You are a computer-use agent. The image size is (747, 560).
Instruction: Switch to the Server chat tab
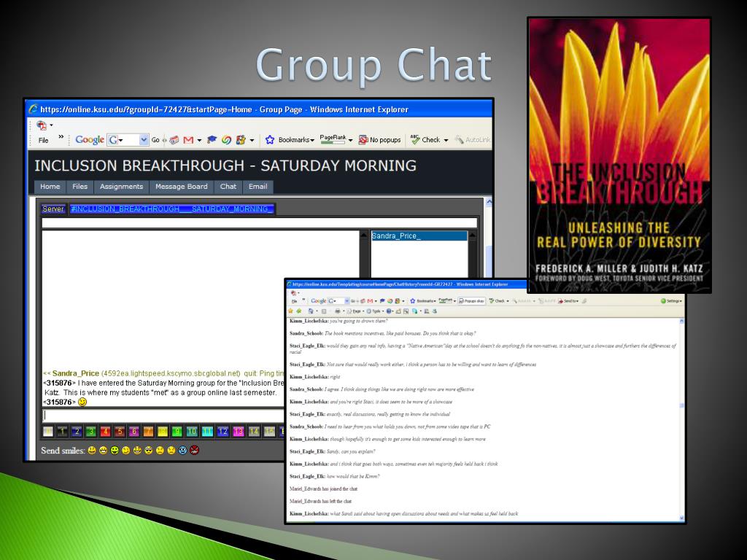[53, 209]
